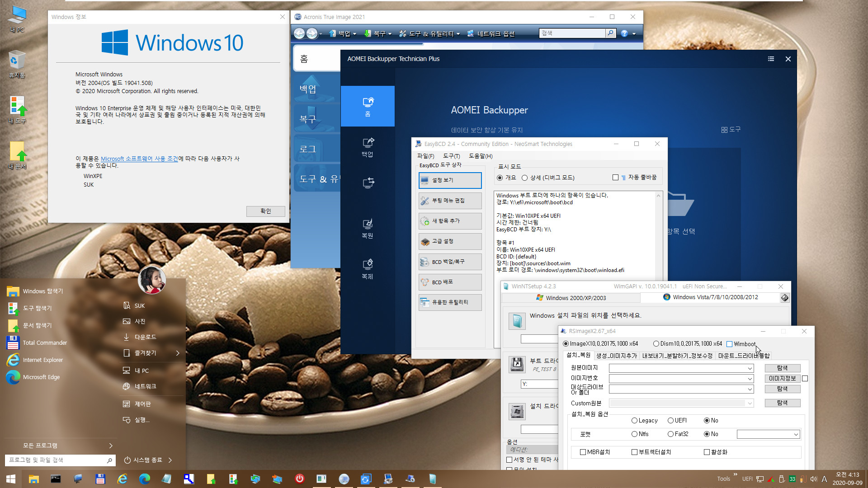This screenshot has height=488, width=868.
Task: Expand the 이미지번호 combo box
Action: coord(750,379)
